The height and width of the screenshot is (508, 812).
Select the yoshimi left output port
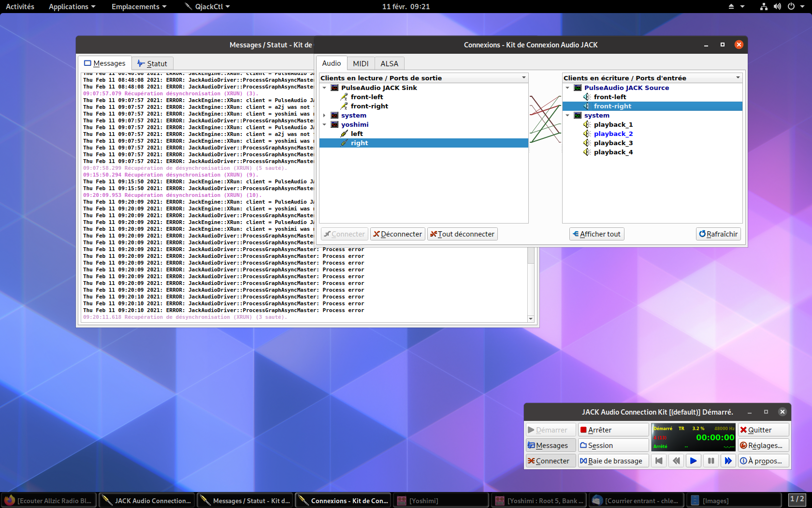(357, 134)
